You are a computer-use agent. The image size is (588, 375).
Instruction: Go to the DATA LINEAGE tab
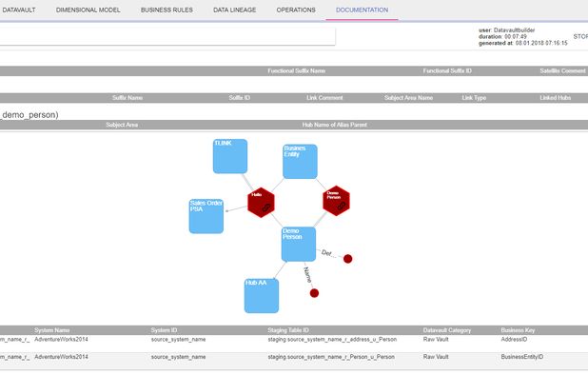point(235,10)
